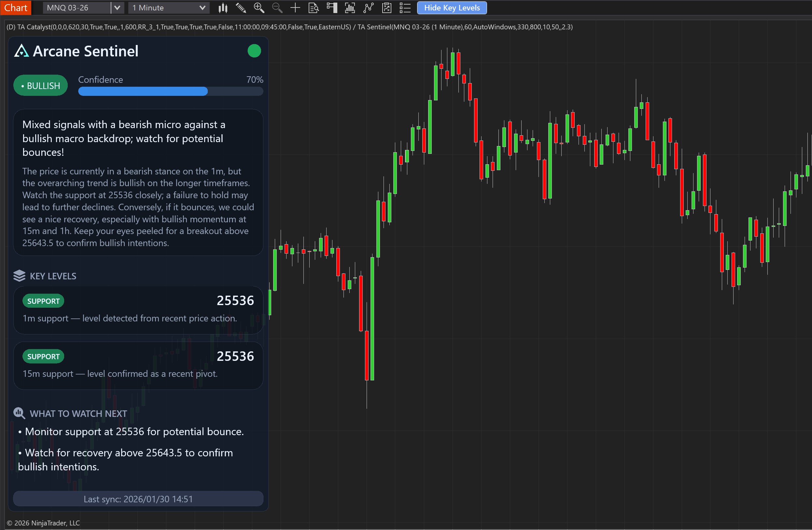The height and width of the screenshot is (530, 812).
Task: Click the MNQ 03-26 instrument field
Action: tap(77, 8)
